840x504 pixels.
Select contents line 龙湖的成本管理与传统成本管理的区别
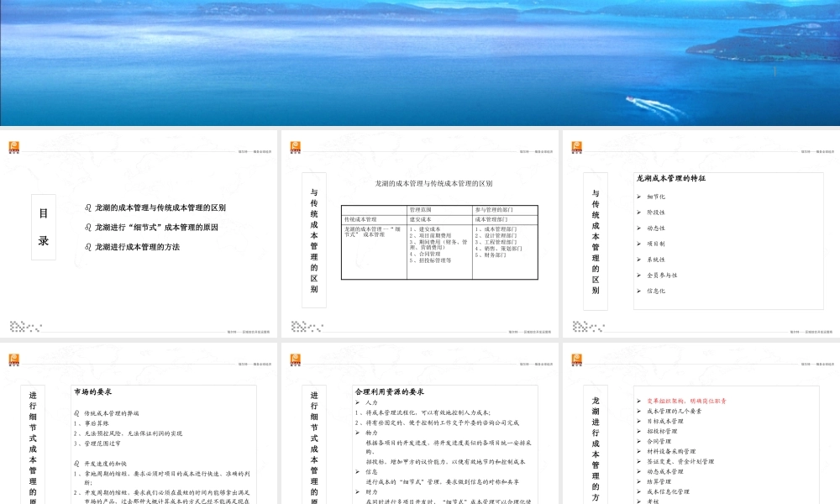click(x=160, y=207)
